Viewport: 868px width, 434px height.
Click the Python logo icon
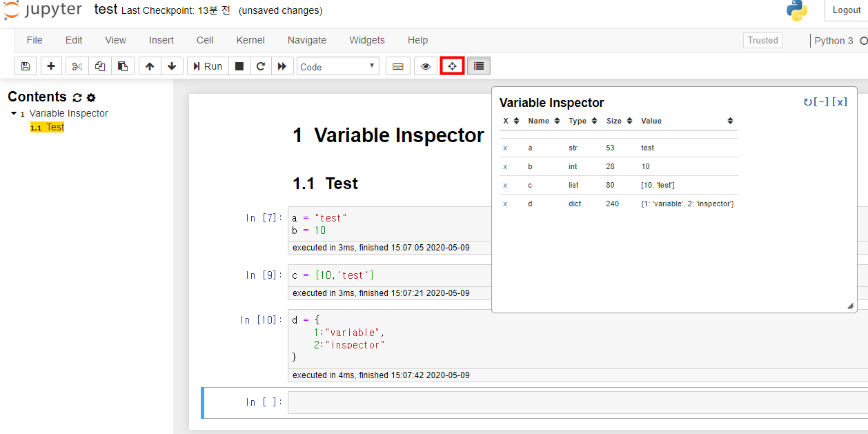tap(797, 10)
